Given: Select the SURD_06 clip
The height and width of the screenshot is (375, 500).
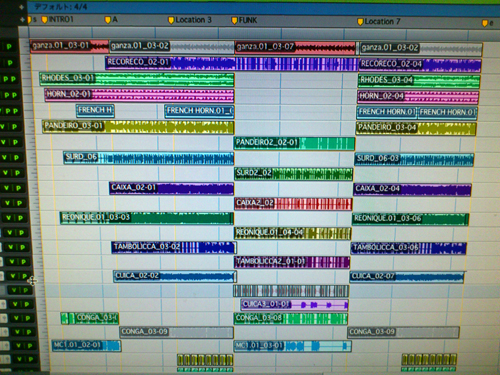Looking at the screenshot, I should pyautogui.click(x=149, y=158).
